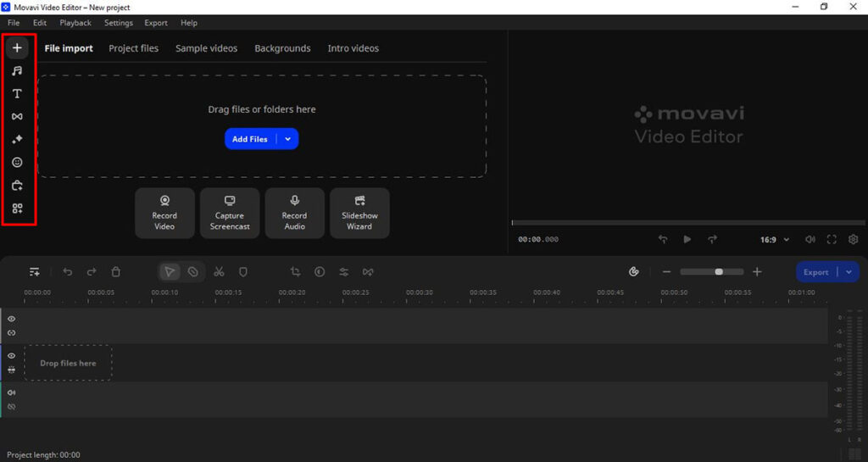Click the icon left of zoom minus

click(x=634, y=271)
